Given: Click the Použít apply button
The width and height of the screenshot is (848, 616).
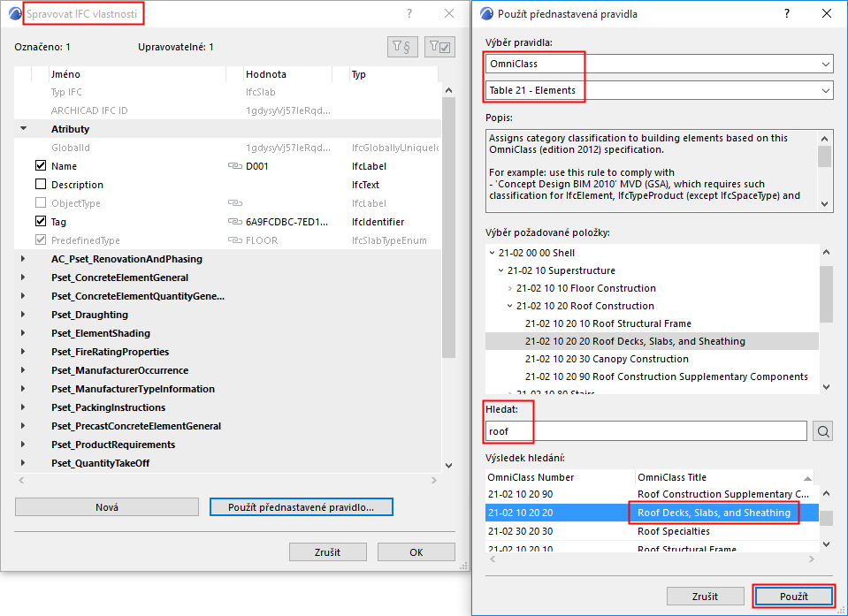Looking at the screenshot, I should (x=794, y=596).
